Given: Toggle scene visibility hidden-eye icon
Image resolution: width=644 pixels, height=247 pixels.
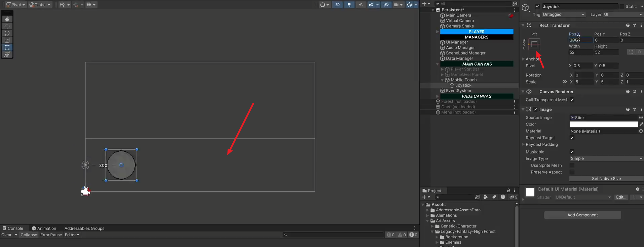Looking at the screenshot, I should click(386, 5).
